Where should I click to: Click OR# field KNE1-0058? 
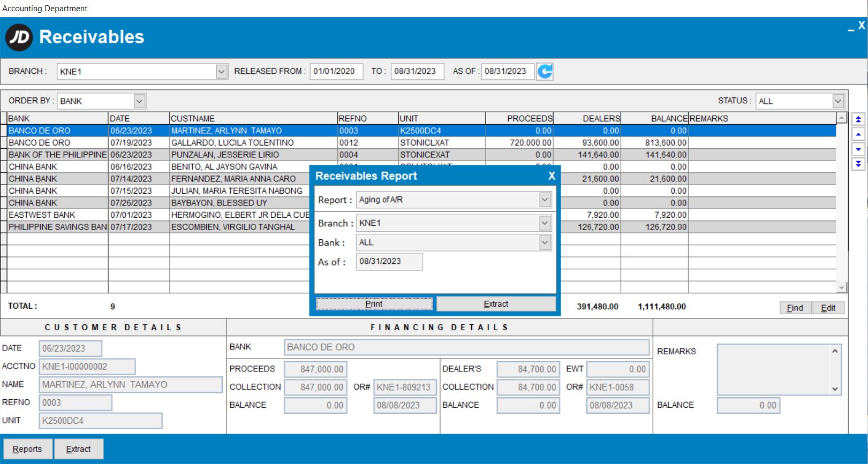[618, 387]
